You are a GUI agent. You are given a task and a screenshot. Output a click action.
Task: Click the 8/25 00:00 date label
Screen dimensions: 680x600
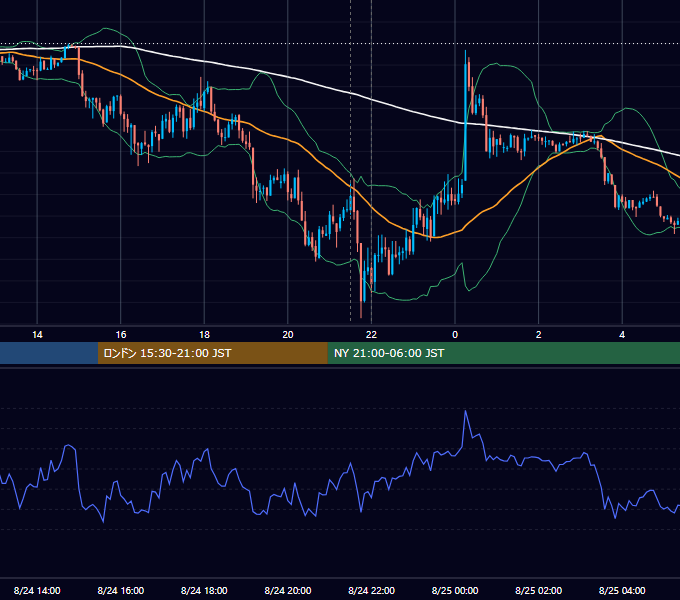click(455, 590)
